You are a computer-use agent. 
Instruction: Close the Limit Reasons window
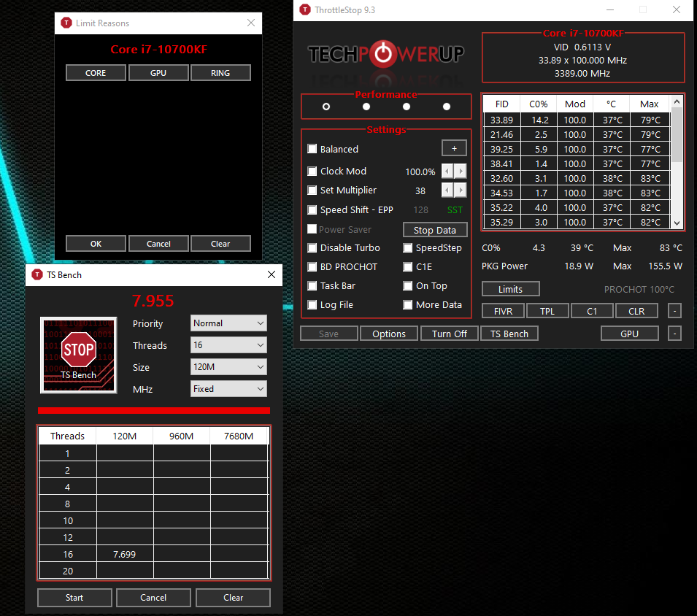(251, 23)
